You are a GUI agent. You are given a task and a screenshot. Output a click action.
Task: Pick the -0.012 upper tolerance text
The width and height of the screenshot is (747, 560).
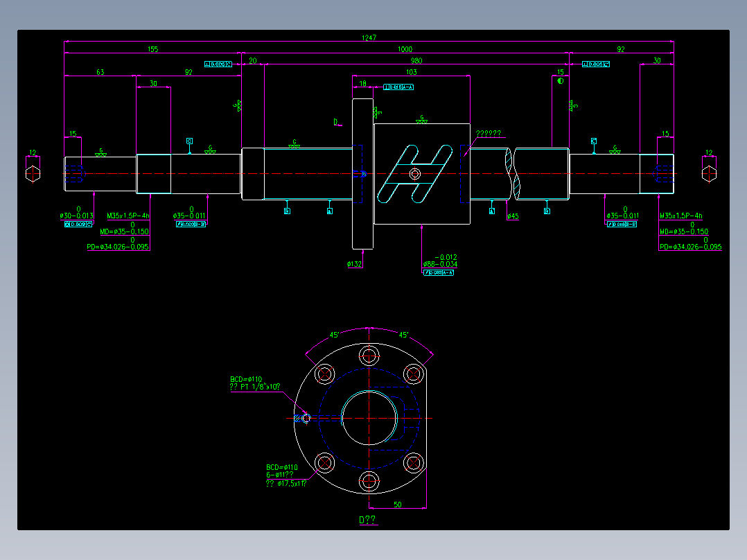[446, 257]
